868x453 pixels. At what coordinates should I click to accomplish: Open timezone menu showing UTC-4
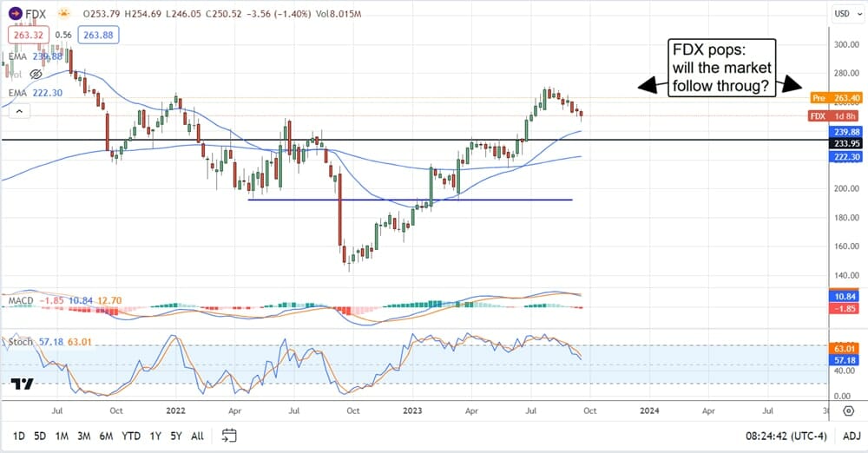click(x=787, y=435)
